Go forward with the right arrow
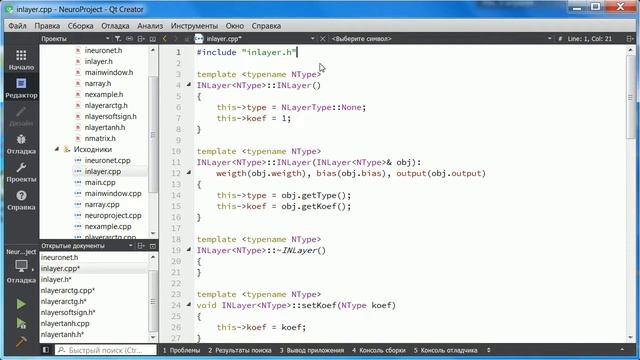Image resolution: width=640 pixels, height=360 pixels. coord(176,39)
